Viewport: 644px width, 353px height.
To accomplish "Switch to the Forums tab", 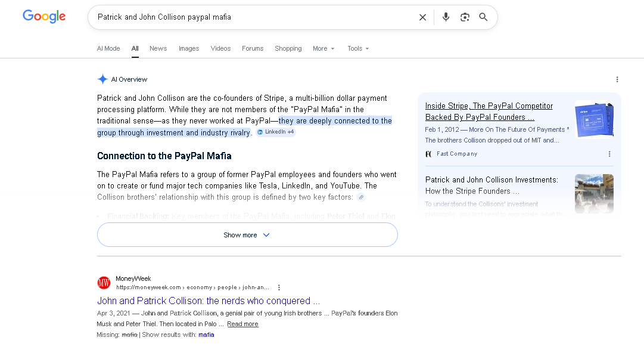I will tap(253, 48).
